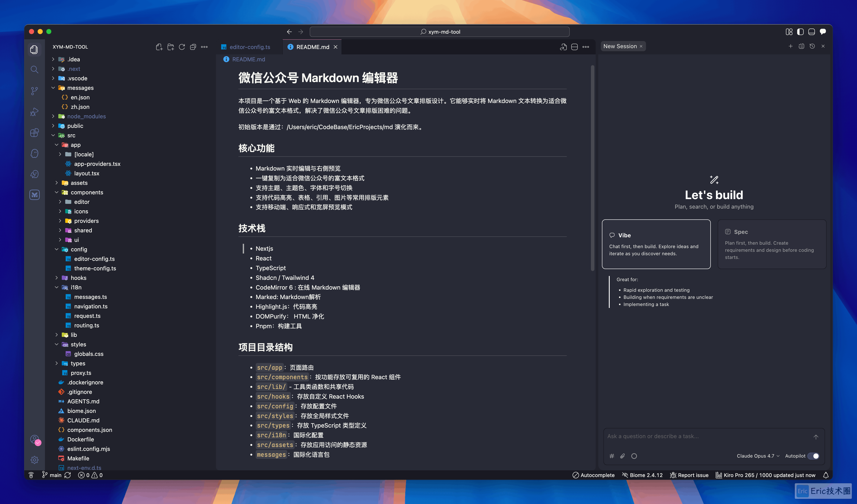Viewport: 857px width, 504px height.
Task: Open the Search view in activity bar
Action: pos(34,70)
